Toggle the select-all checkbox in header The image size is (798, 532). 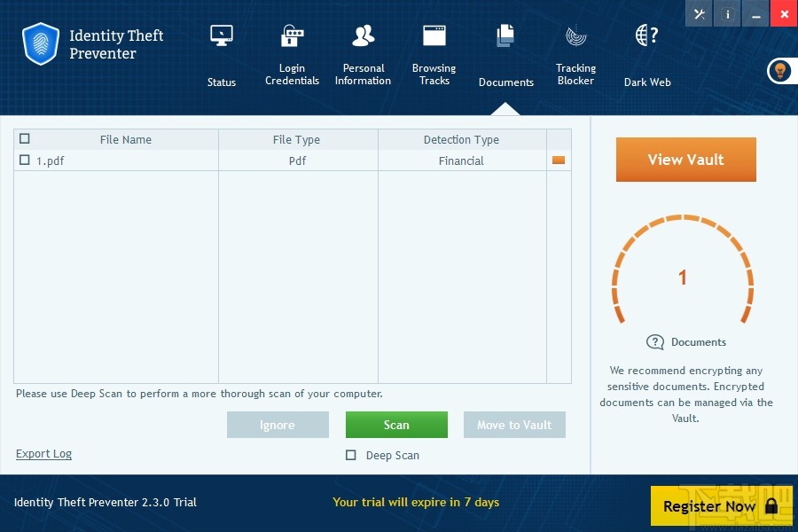pos(25,138)
